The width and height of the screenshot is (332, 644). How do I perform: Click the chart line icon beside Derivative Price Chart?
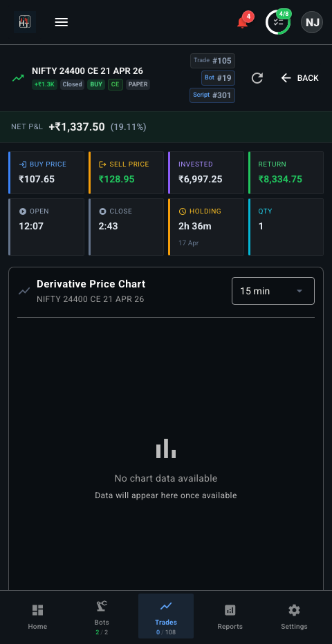pos(24,291)
